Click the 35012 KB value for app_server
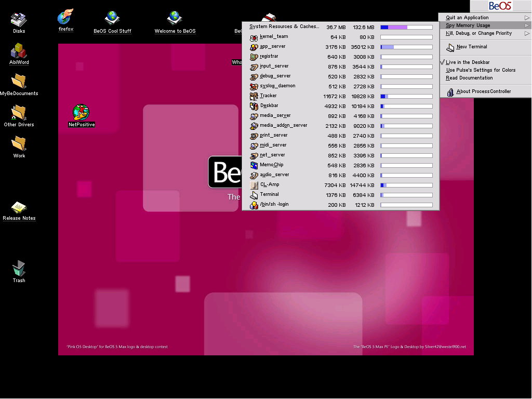This screenshot has height=399, width=532. (363, 47)
